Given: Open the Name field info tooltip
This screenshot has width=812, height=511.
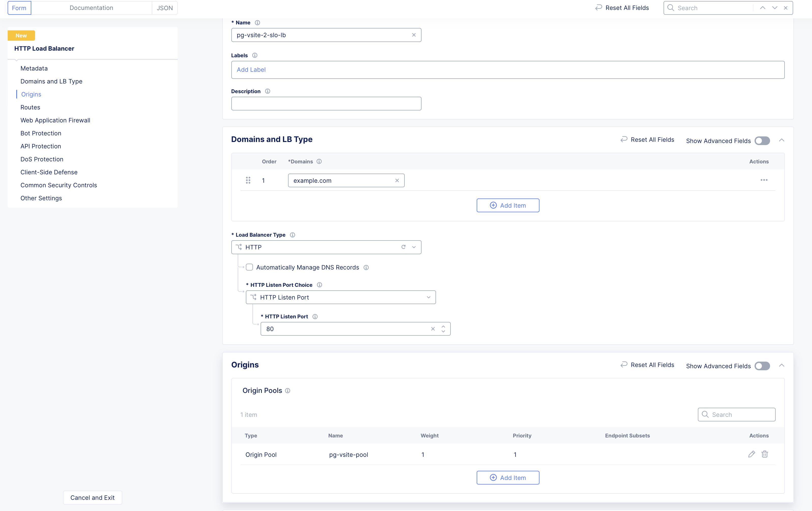Looking at the screenshot, I should coord(257,23).
